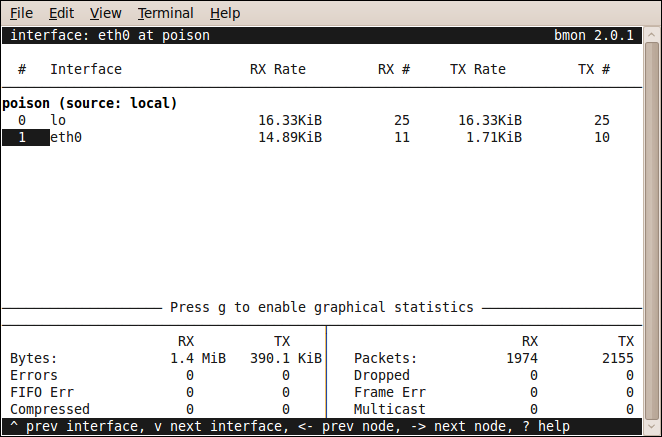
Task: Click the Bytes TX value 390.1 KiB
Action: (x=286, y=358)
